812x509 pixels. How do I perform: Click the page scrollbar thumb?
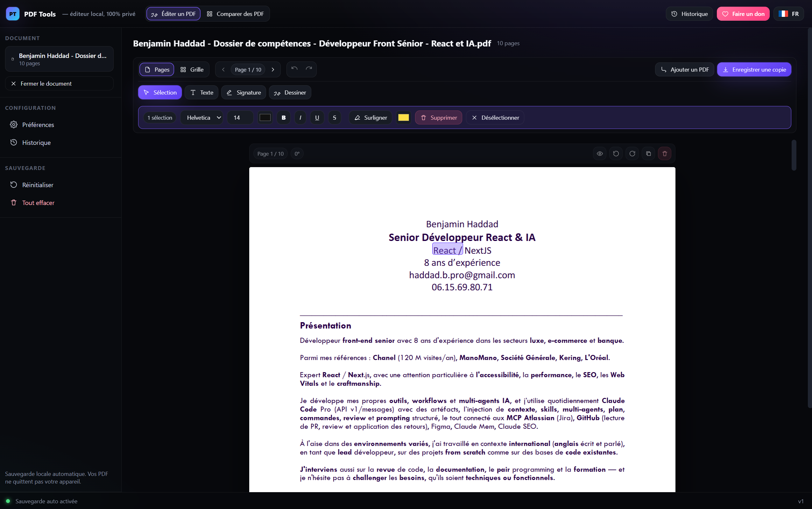coord(794,155)
